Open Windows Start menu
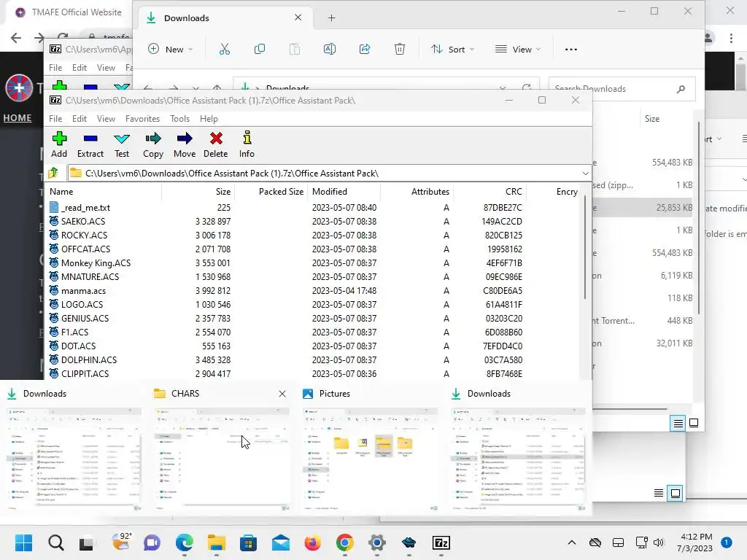This screenshot has height=560, width=747. pyautogui.click(x=23, y=542)
